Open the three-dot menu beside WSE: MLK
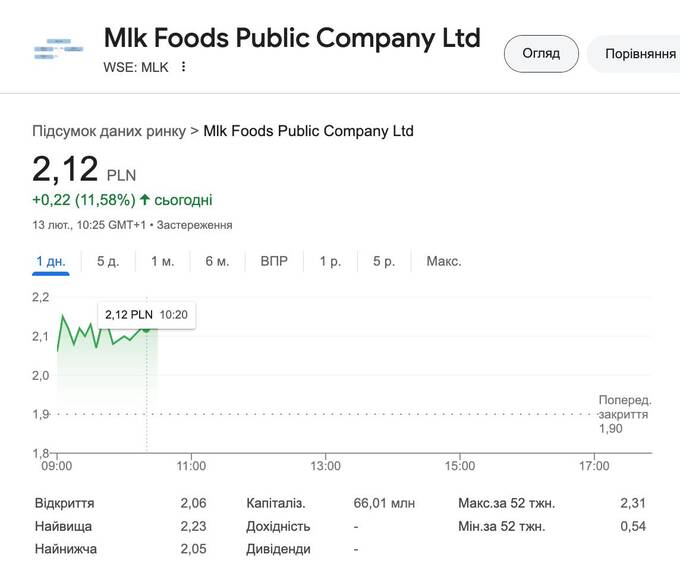 click(183, 67)
